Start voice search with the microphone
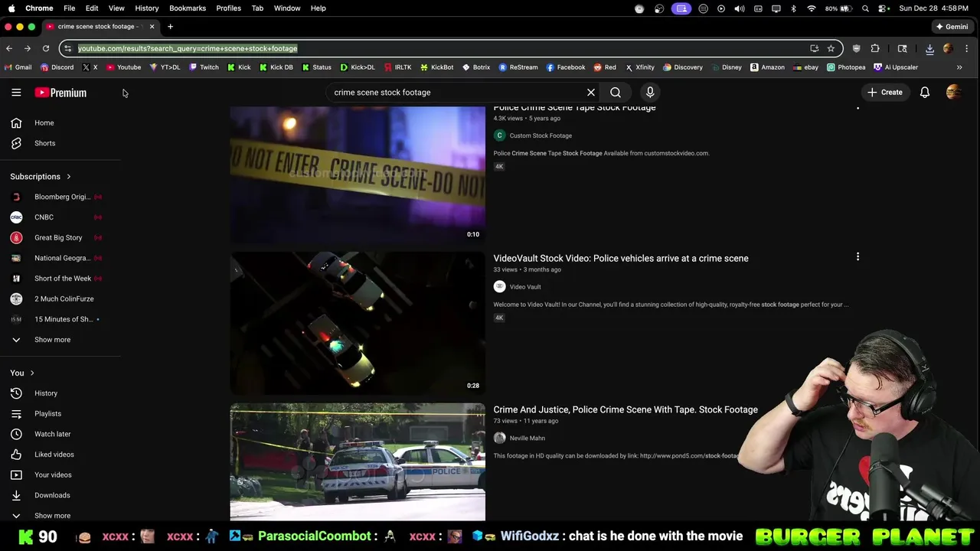980x551 pixels. click(x=650, y=93)
